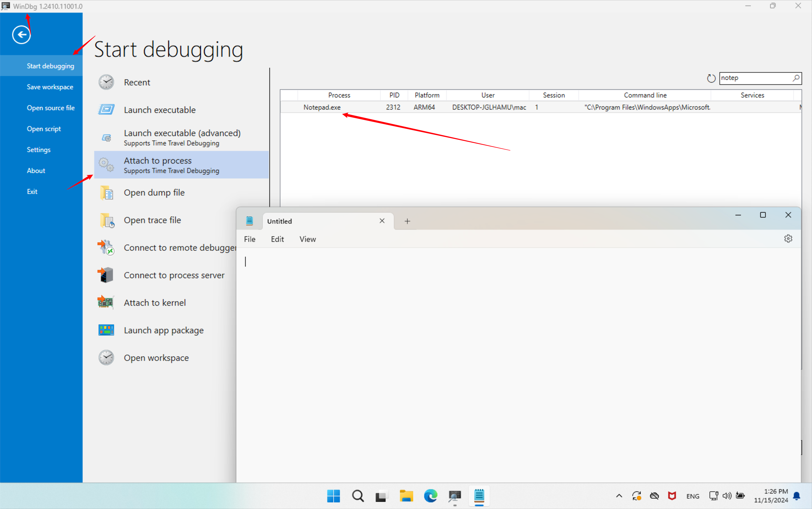Show hidden system tray icons
Screen dimensions: 812x509
click(x=619, y=496)
